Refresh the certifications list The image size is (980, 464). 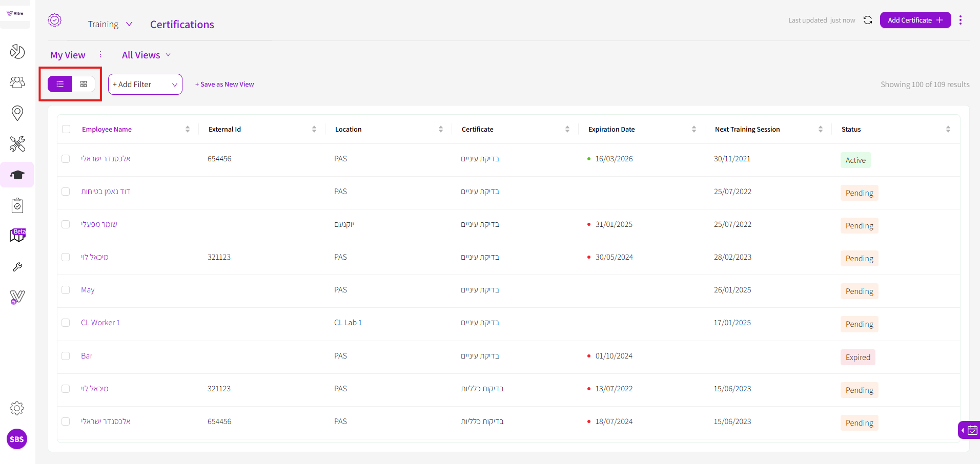point(868,20)
